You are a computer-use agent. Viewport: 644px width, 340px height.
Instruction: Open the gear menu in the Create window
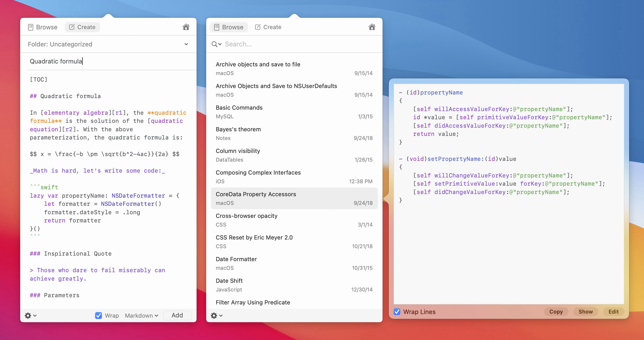point(31,315)
